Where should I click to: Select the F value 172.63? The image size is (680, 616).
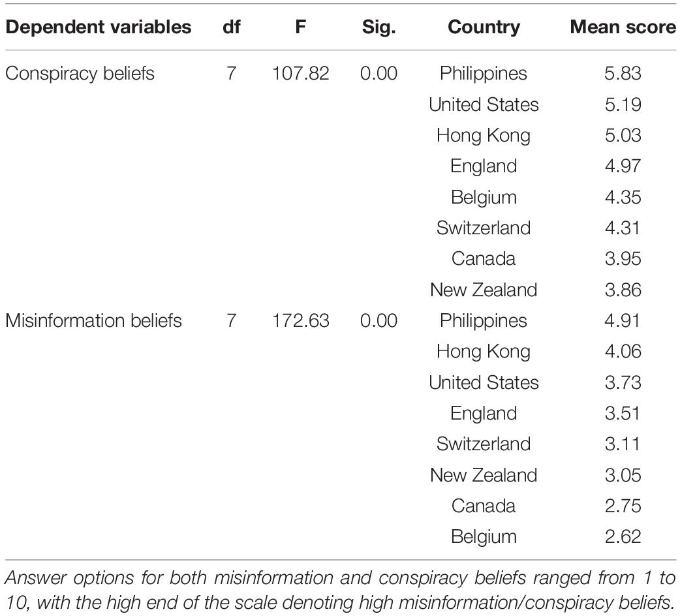coord(301,321)
